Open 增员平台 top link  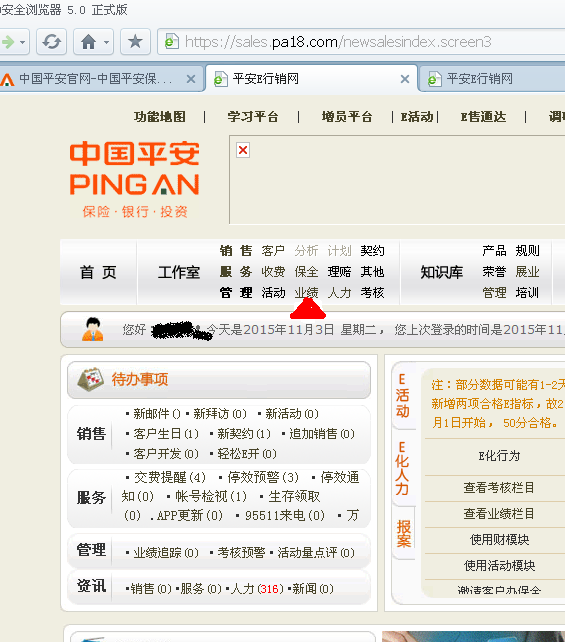347,117
